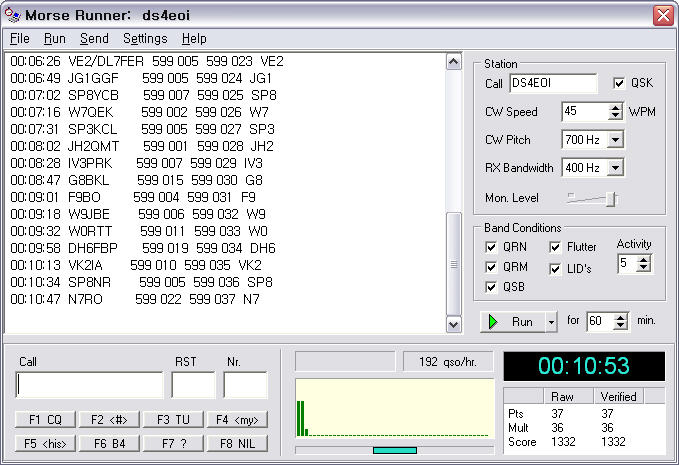The width and height of the screenshot is (679, 465).
Task: Send CQ with the F1 button
Action: (45, 420)
